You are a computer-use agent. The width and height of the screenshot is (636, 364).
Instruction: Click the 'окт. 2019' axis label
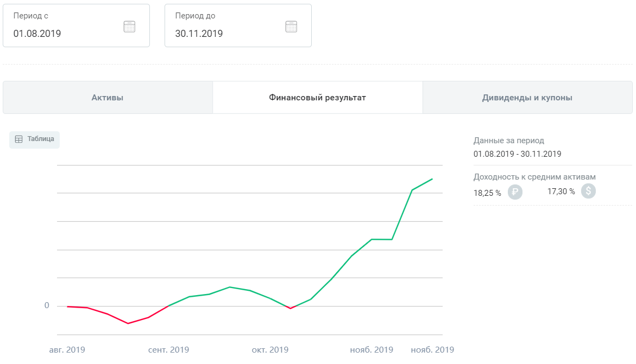(x=270, y=349)
